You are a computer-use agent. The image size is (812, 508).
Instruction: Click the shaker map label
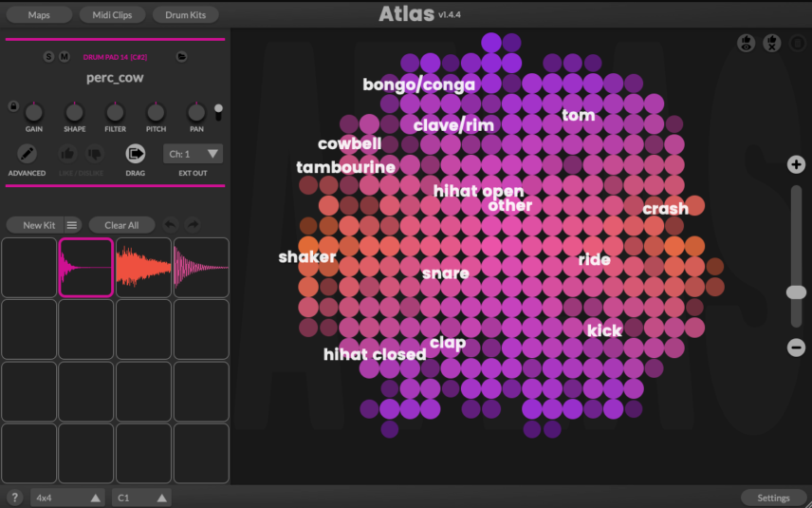tap(307, 256)
